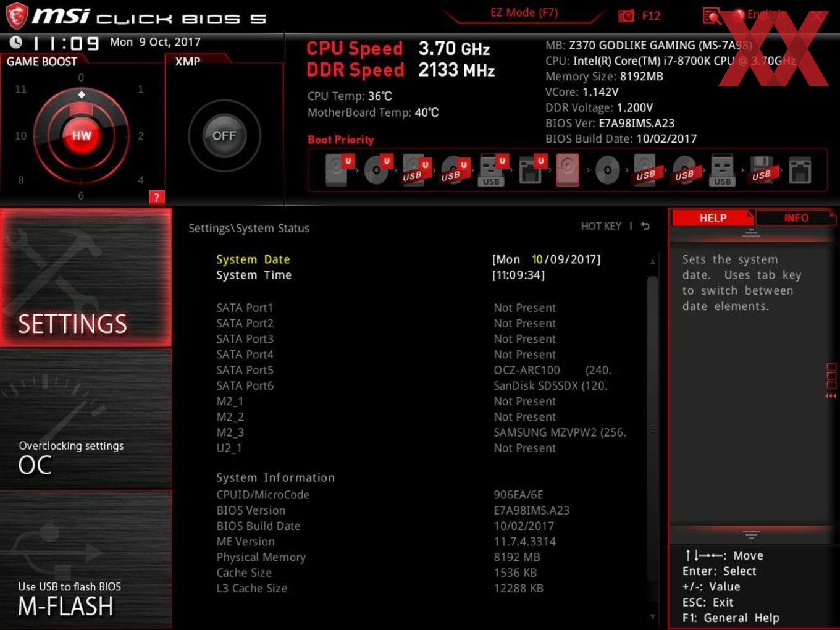Click the MSI dragon shield logo
The width and height of the screenshot is (840, 630).
17,15
